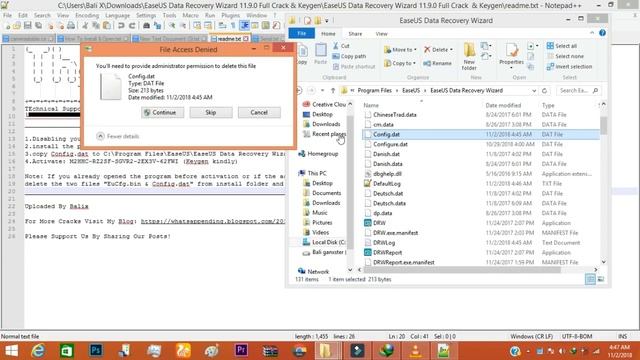Open VLC media player from taskbar
Screen dimensions: 640x360
click(415, 351)
